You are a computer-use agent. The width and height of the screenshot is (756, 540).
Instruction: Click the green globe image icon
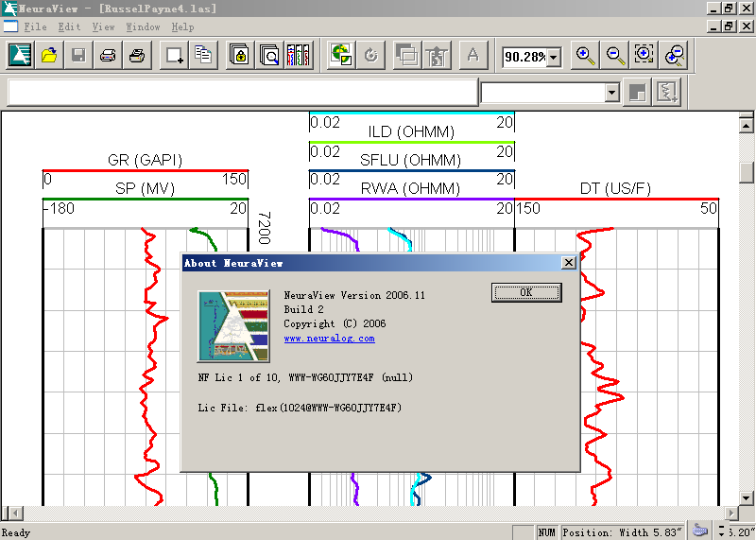point(341,55)
